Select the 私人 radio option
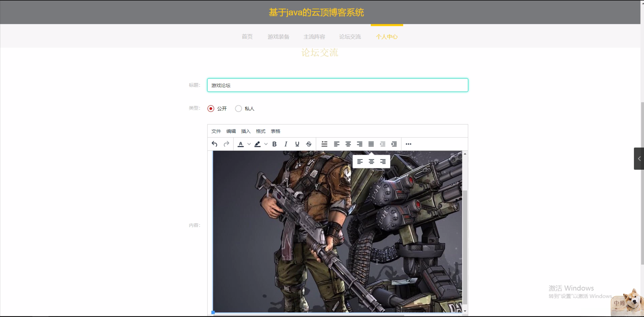The width and height of the screenshot is (644, 317). pyautogui.click(x=238, y=109)
